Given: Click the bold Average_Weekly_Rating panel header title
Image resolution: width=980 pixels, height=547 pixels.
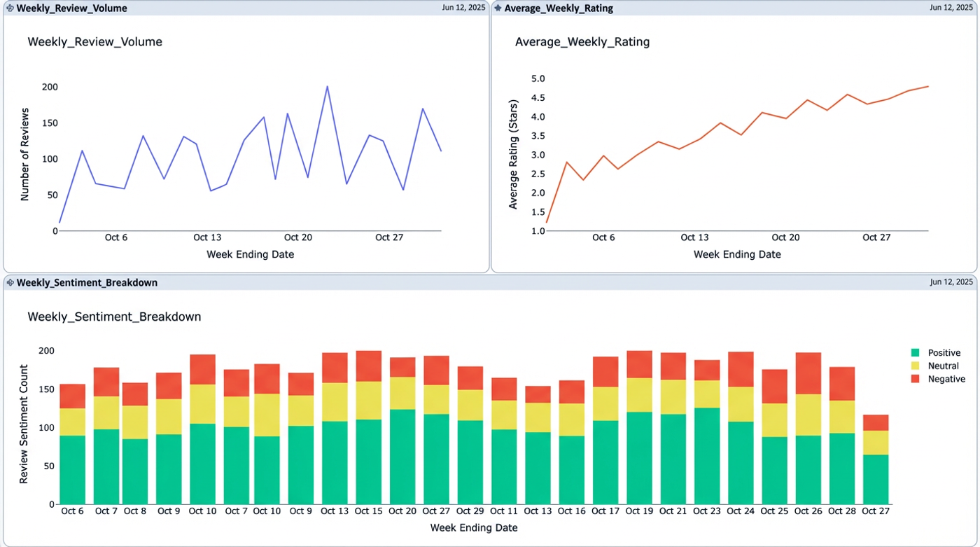Looking at the screenshot, I should (x=559, y=8).
